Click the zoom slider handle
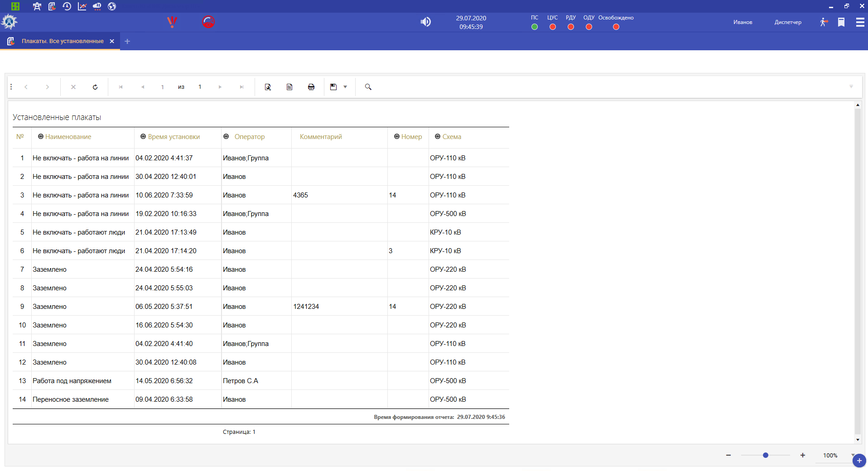This screenshot has height=471, width=868. [766, 455]
